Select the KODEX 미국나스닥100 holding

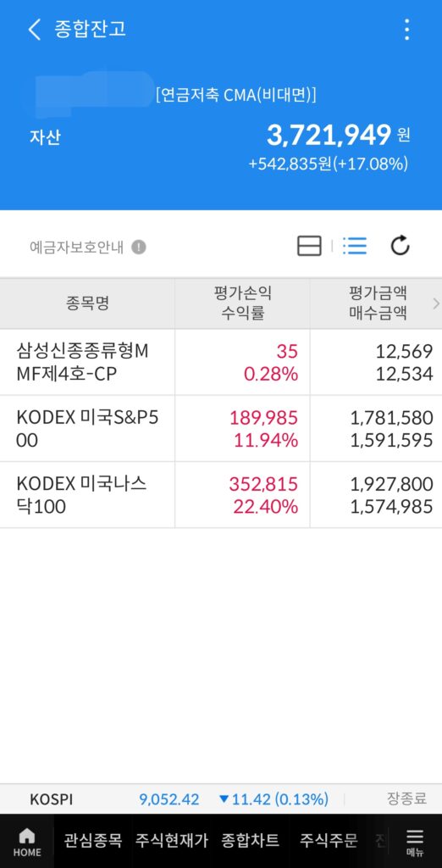[x=221, y=495]
